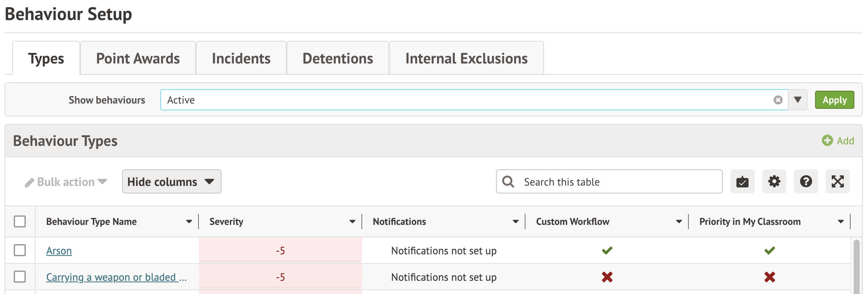Tick the select-all header checkbox
Image resolution: width=868 pixels, height=294 pixels.
click(x=20, y=221)
